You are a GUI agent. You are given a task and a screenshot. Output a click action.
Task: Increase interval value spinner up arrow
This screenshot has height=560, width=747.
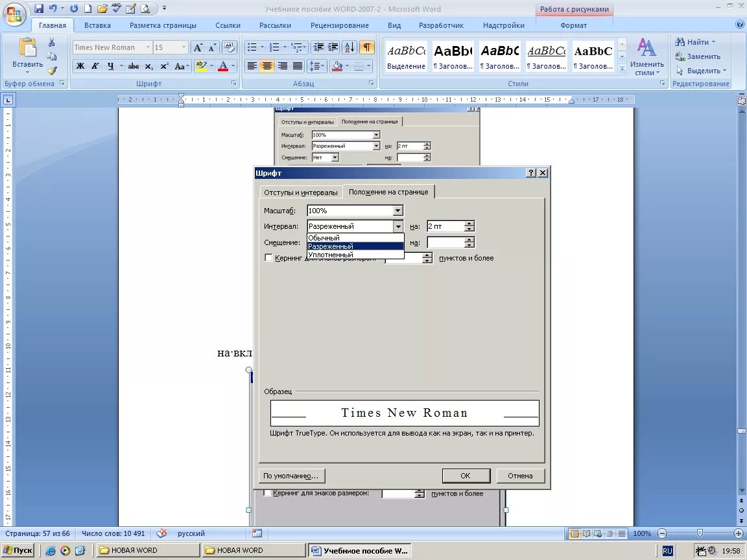pyautogui.click(x=469, y=224)
